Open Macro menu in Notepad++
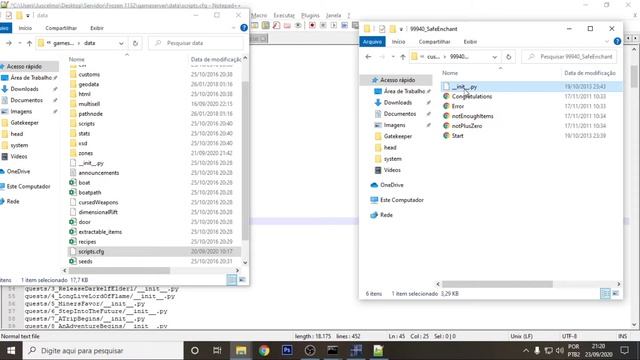 point(259,15)
